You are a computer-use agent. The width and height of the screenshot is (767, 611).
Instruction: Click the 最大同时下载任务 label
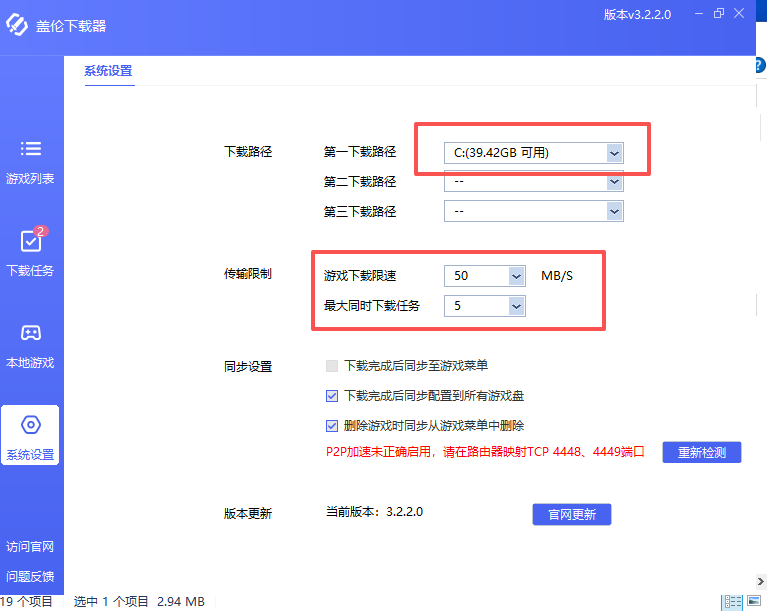pos(372,306)
